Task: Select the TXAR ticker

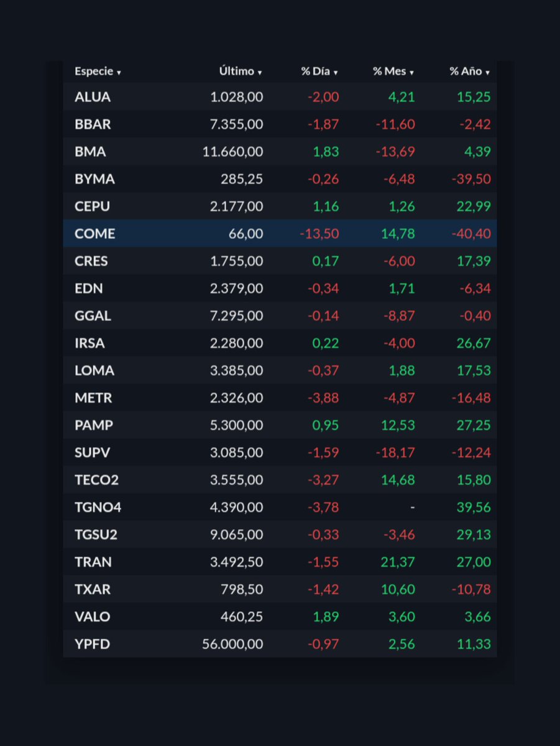Action: 93,589
